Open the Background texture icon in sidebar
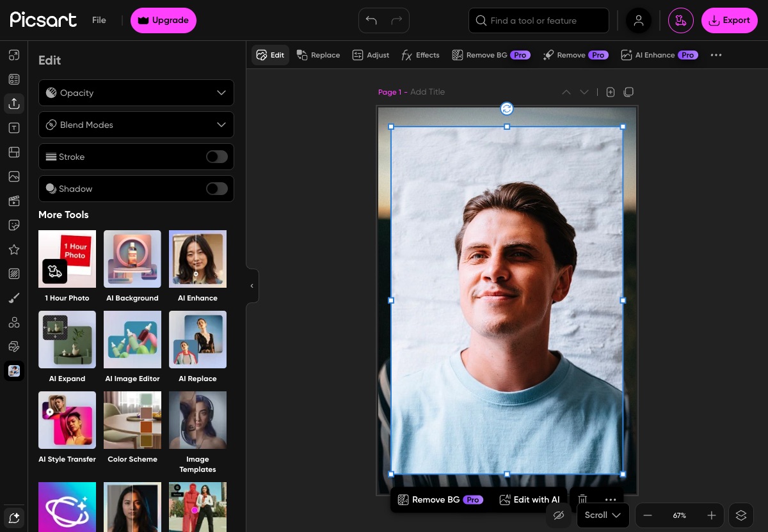 pyautogui.click(x=14, y=274)
